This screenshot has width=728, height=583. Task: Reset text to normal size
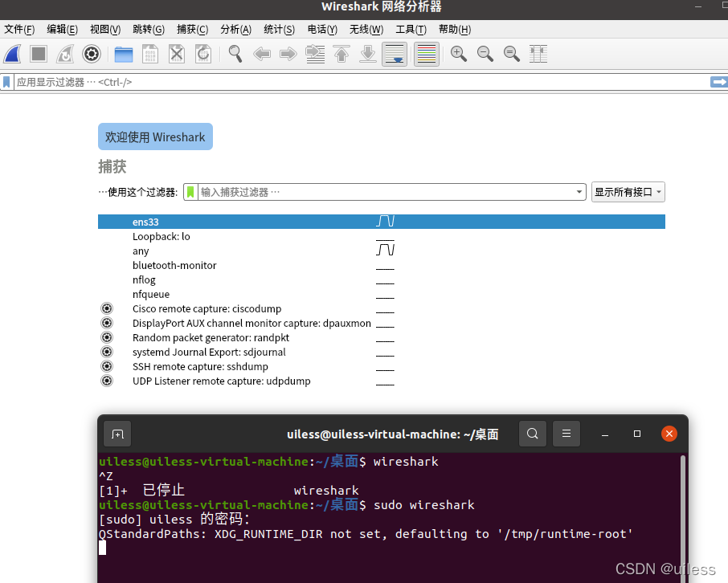coord(512,55)
